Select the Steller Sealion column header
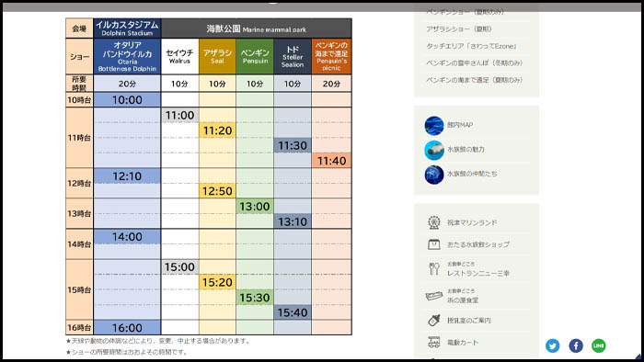 coord(293,57)
